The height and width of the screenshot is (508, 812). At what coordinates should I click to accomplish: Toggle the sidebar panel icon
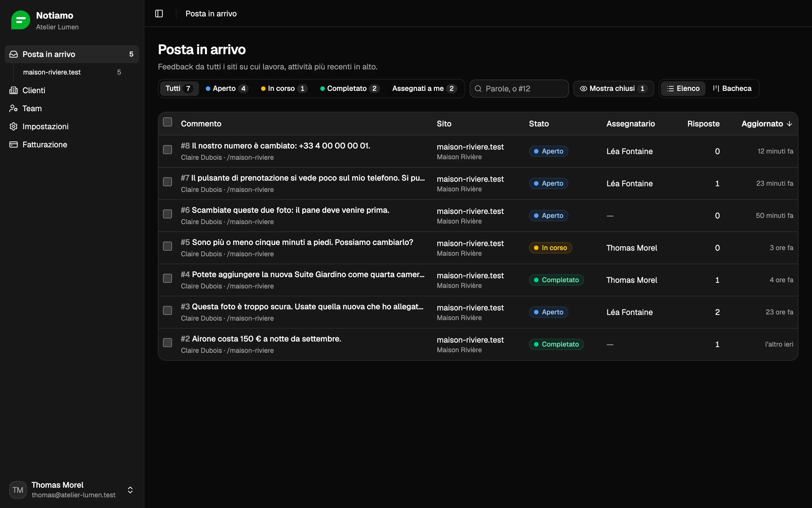(159, 14)
